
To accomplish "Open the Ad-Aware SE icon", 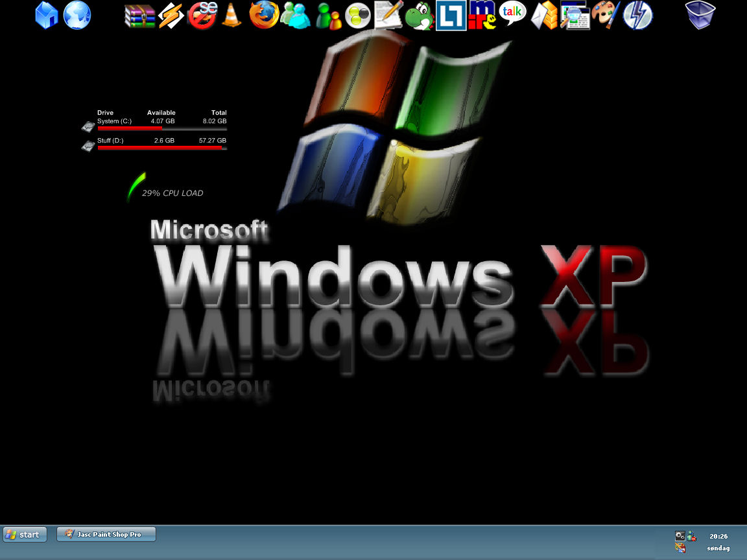I will pos(202,16).
